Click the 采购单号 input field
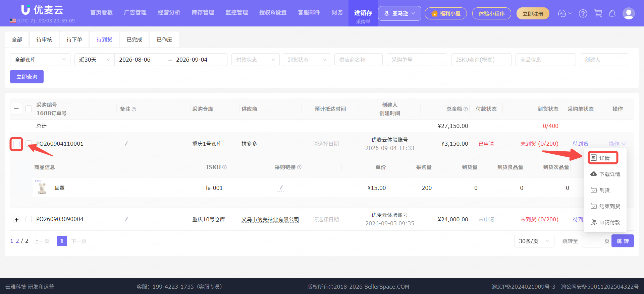644x294 pixels. (417, 60)
